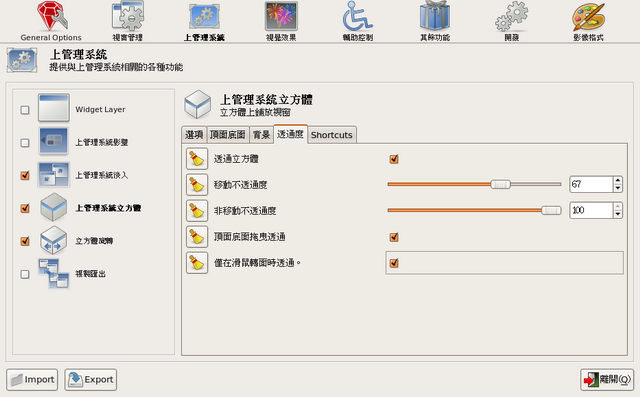Screen dimensions: 640x397
Task: Switch to the 頂面底面 tab
Action: [227, 135]
